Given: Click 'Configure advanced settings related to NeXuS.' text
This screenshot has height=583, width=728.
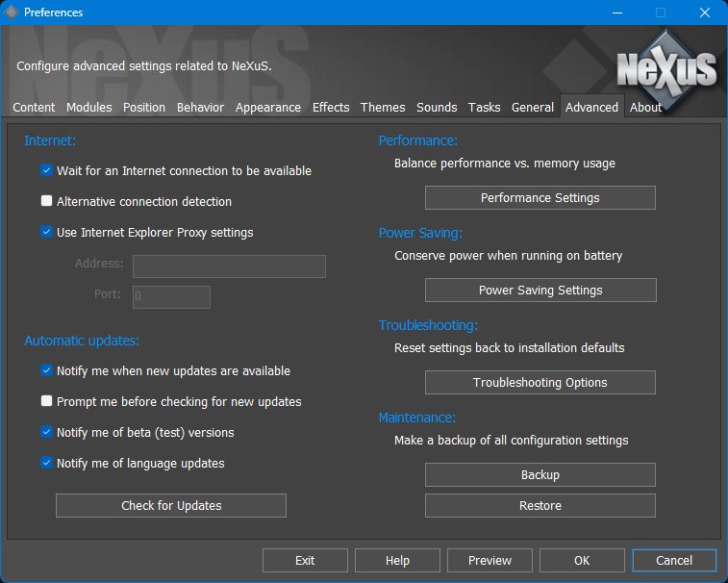Looking at the screenshot, I should coord(144,66).
